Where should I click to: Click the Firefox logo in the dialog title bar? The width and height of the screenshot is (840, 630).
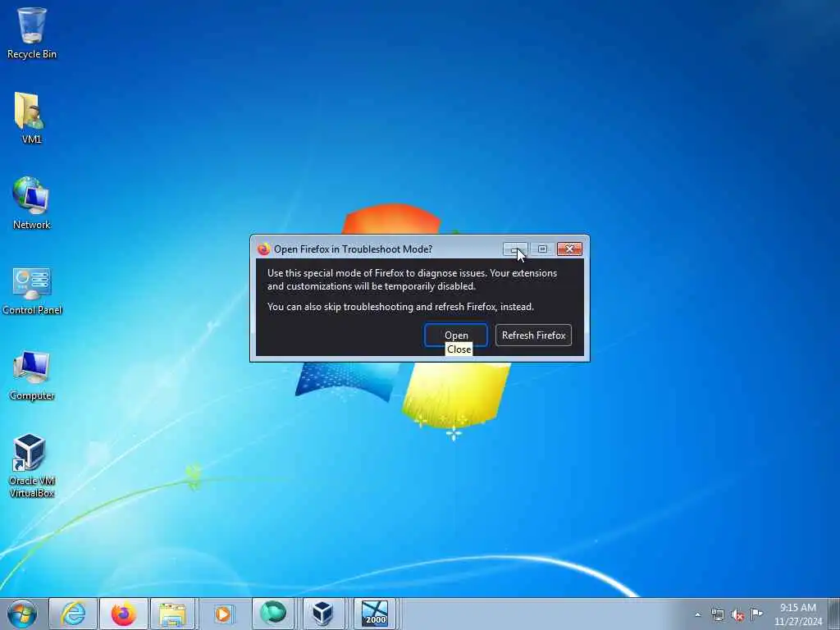263,249
